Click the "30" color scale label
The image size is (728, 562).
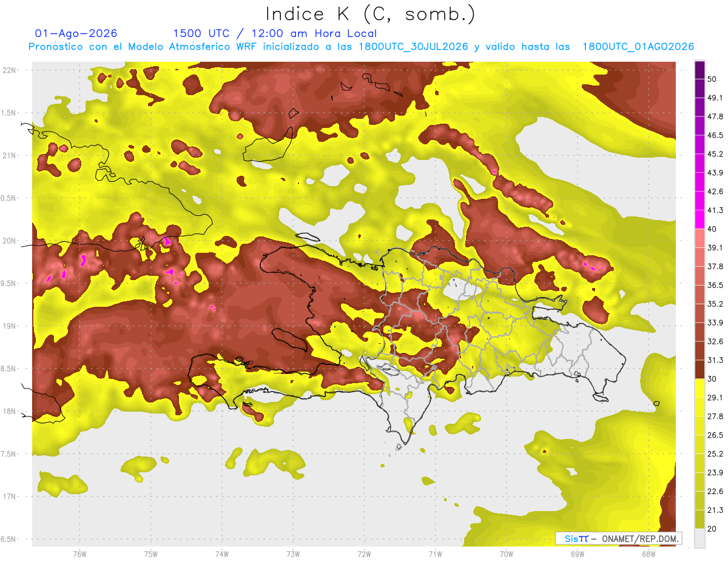713,379
